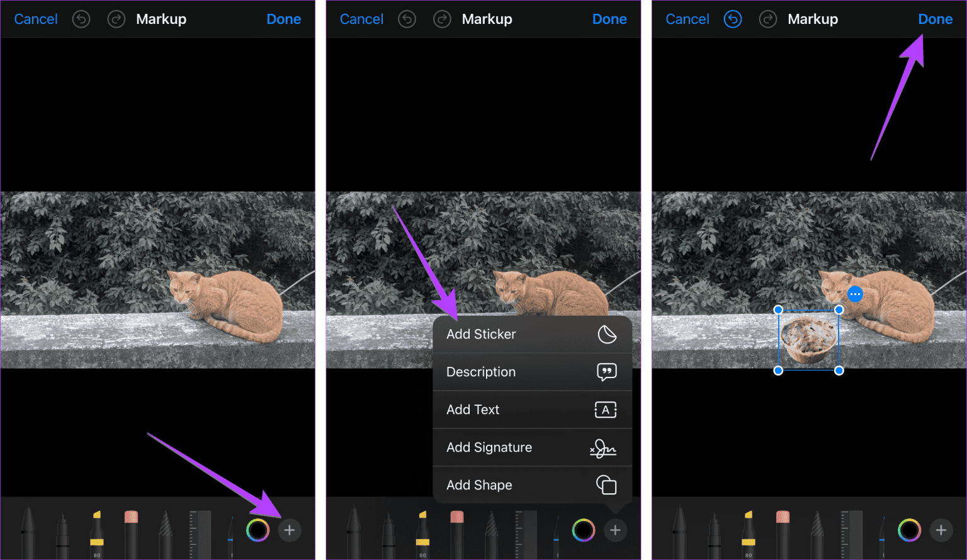The image size is (967, 560).
Task: Click undo icon in second Markup screen
Action: [407, 20]
